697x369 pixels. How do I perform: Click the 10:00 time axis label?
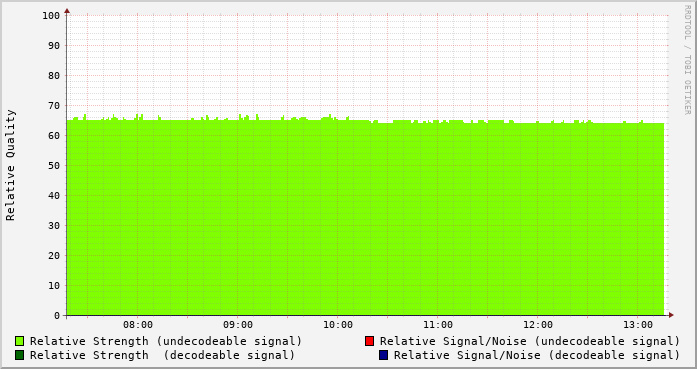pyautogui.click(x=338, y=325)
